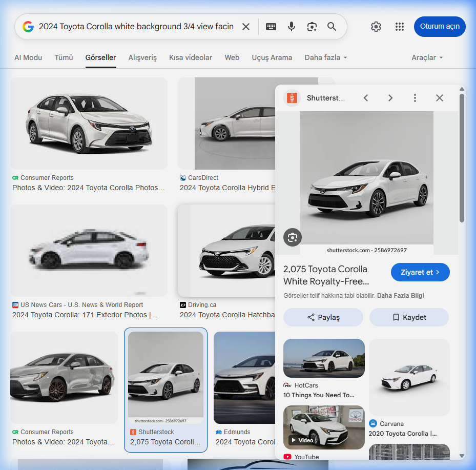476x470 pixels.
Task: Click the Shutterstock icon under the selected result
Action: pos(133,432)
